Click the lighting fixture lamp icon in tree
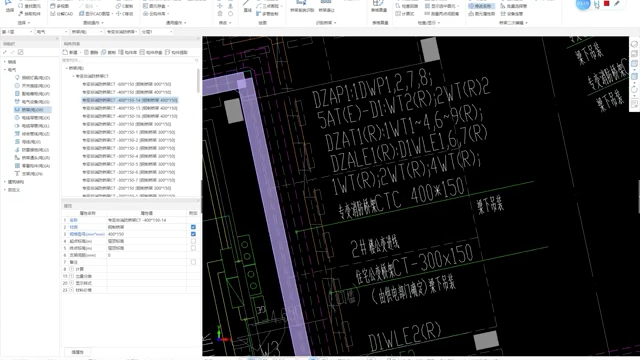 coord(17,78)
